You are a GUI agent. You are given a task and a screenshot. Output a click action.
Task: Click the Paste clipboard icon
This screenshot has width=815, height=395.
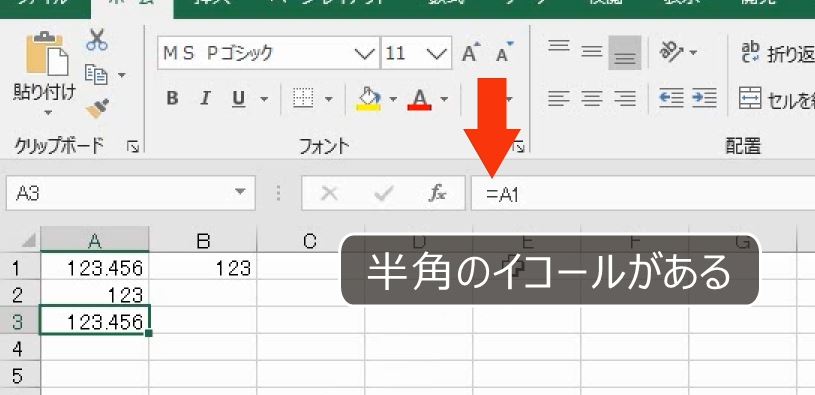click(x=47, y=54)
